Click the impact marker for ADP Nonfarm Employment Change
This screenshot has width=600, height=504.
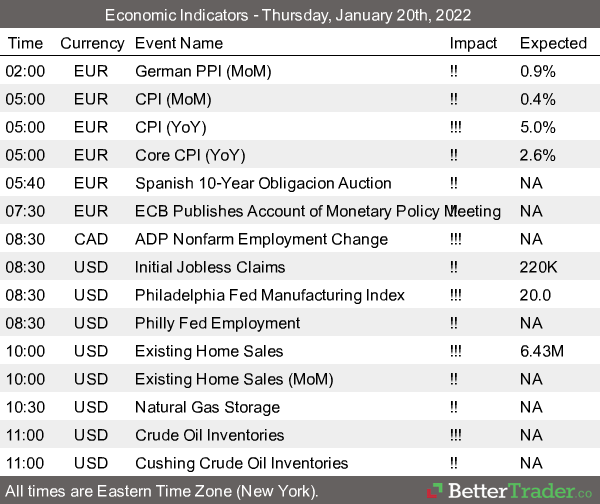[457, 239]
